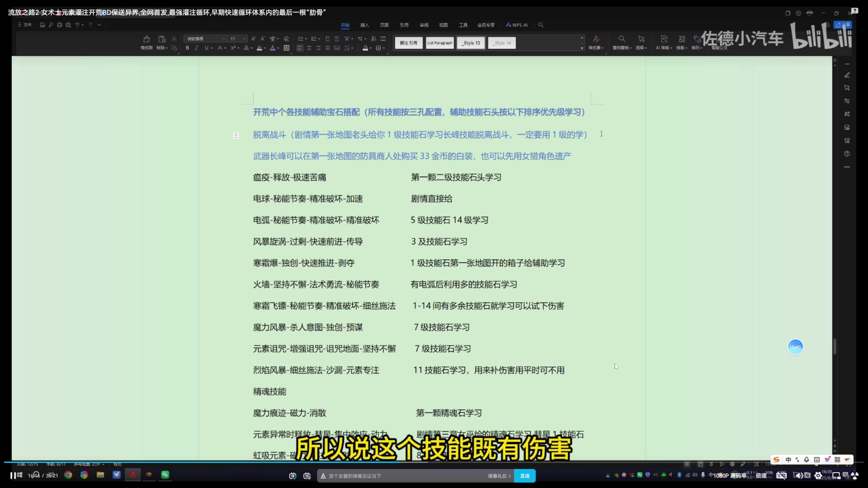The image size is (868, 488).
Task: Click the File Explorer folder taskbar icon
Action: tap(100, 475)
